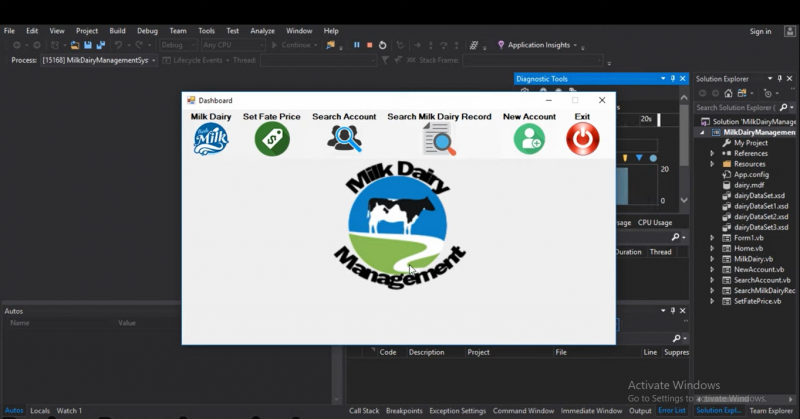
Task: Open the Call Stack tab
Action: pos(364,410)
